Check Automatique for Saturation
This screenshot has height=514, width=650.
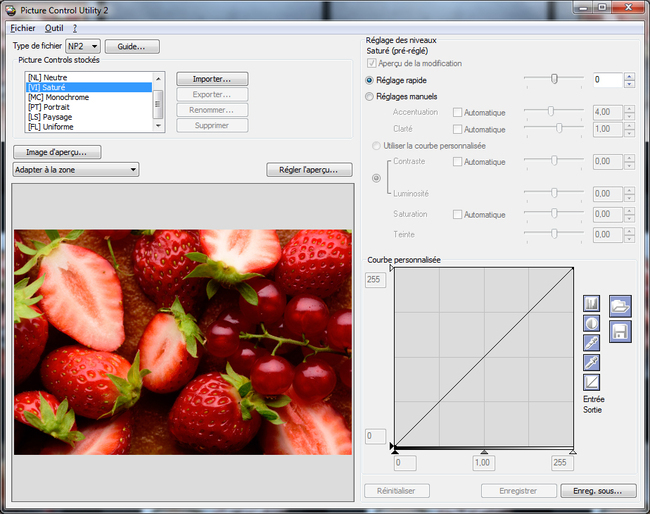click(x=457, y=214)
